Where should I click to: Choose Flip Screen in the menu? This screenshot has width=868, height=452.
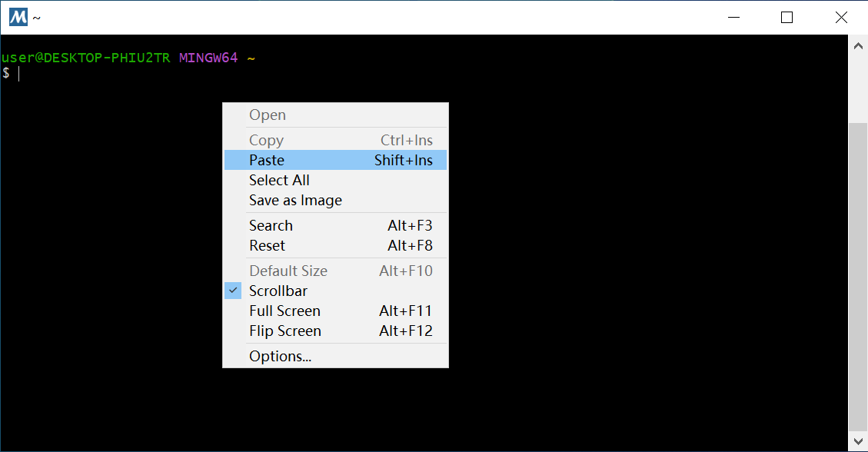284,331
